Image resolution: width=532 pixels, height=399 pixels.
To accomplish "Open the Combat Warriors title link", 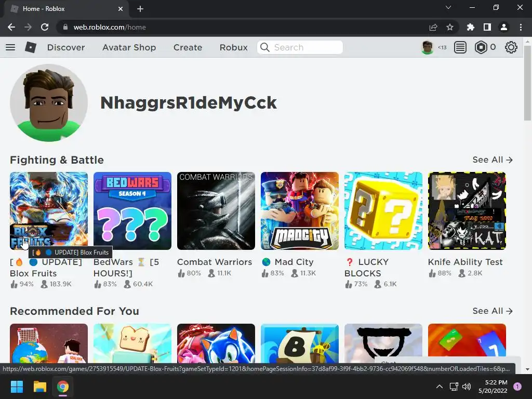I will click(215, 262).
